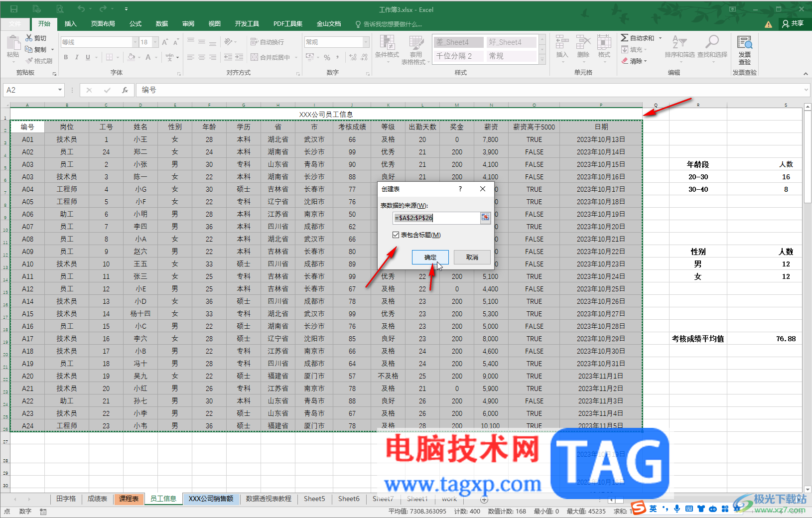Toggle Italic formatting
The image size is (812, 518).
coord(77,57)
